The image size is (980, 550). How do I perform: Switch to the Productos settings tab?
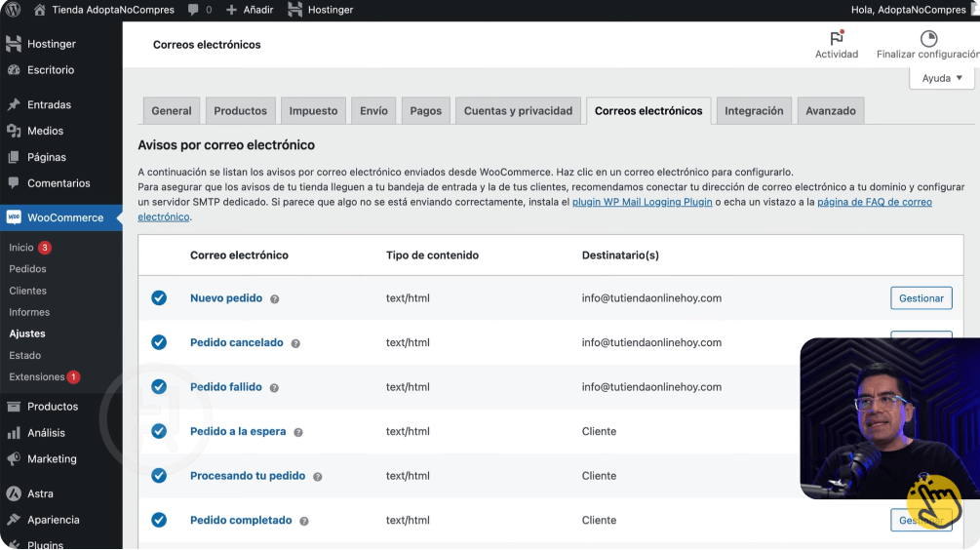[240, 110]
